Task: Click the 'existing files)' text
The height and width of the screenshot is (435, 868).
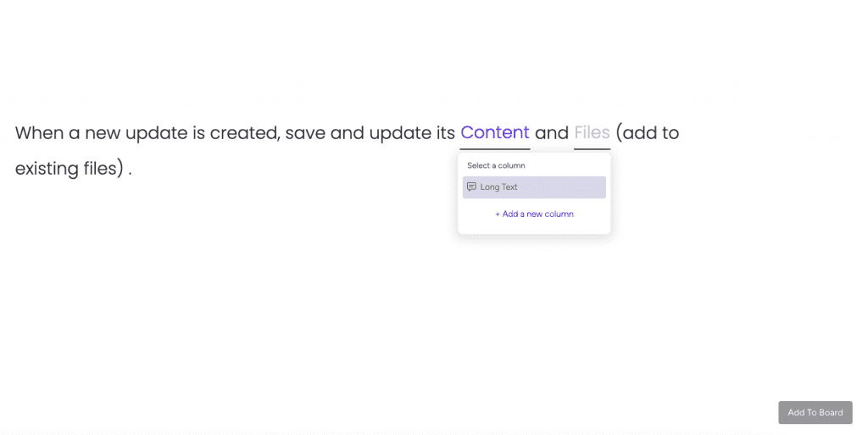Action: (70, 168)
